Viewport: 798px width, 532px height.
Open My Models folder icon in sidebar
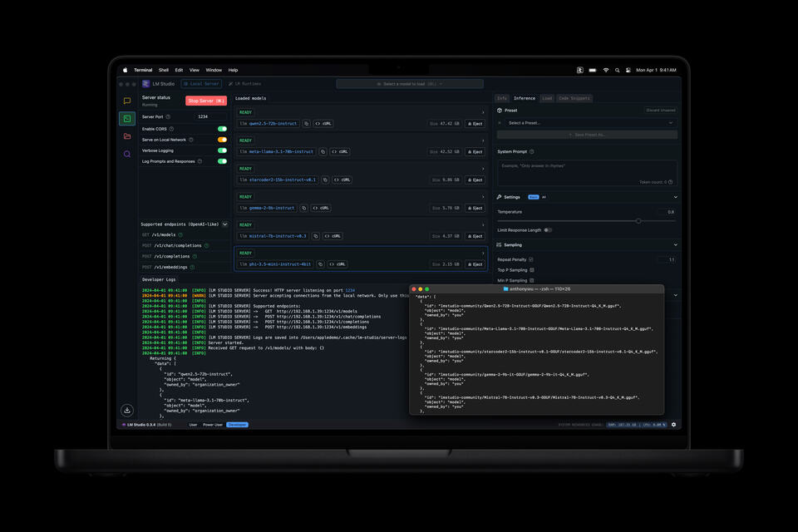click(127, 136)
